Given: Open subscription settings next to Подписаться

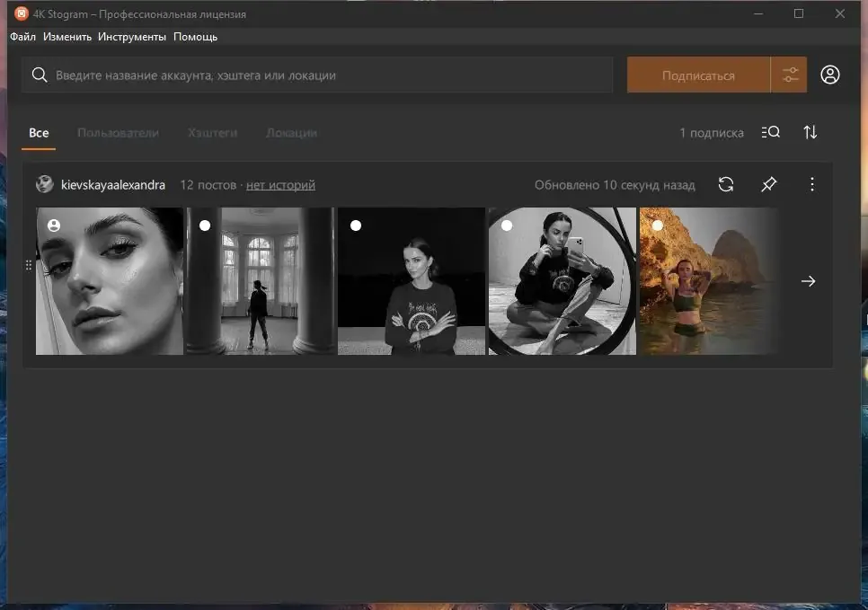Looking at the screenshot, I should click(790, 75).
